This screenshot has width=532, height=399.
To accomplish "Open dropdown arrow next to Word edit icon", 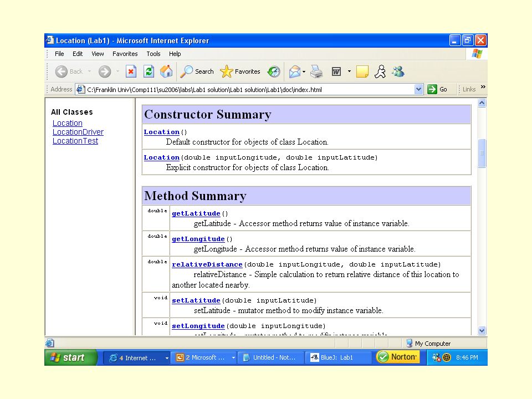I will pos(349,71).
